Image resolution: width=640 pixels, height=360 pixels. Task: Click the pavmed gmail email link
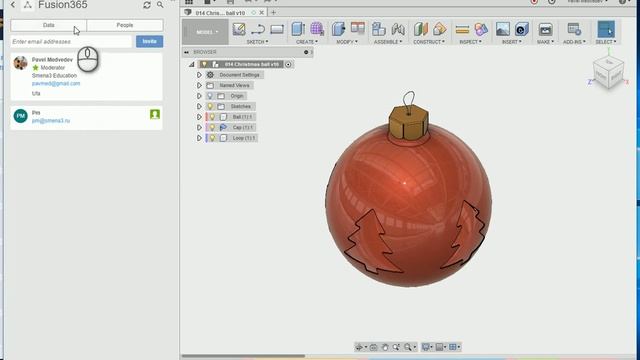click(x=56, y=84)
